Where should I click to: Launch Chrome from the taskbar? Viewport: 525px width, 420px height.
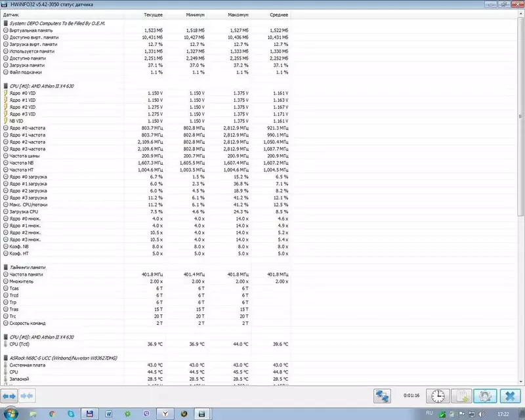click(x=52, y=414)
